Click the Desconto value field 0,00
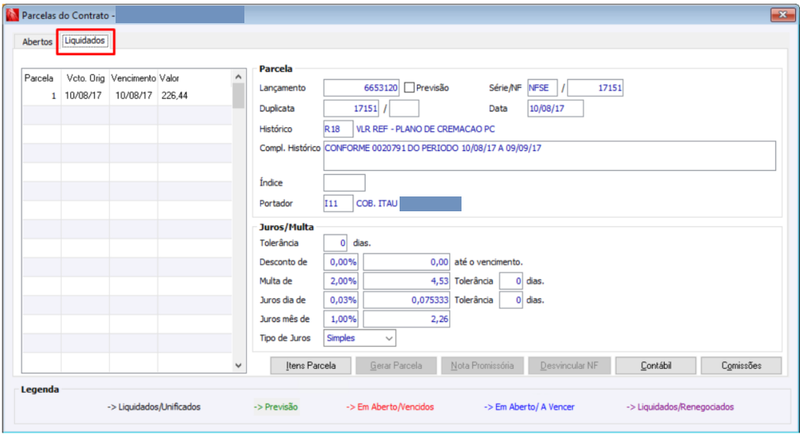800x435 pixels. 407,262
